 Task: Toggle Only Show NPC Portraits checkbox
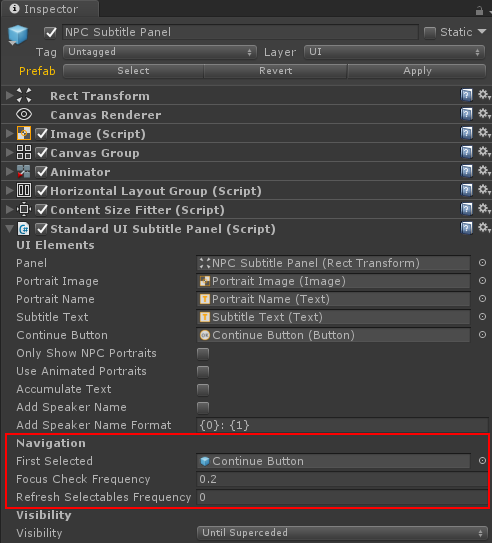(203, 354)
